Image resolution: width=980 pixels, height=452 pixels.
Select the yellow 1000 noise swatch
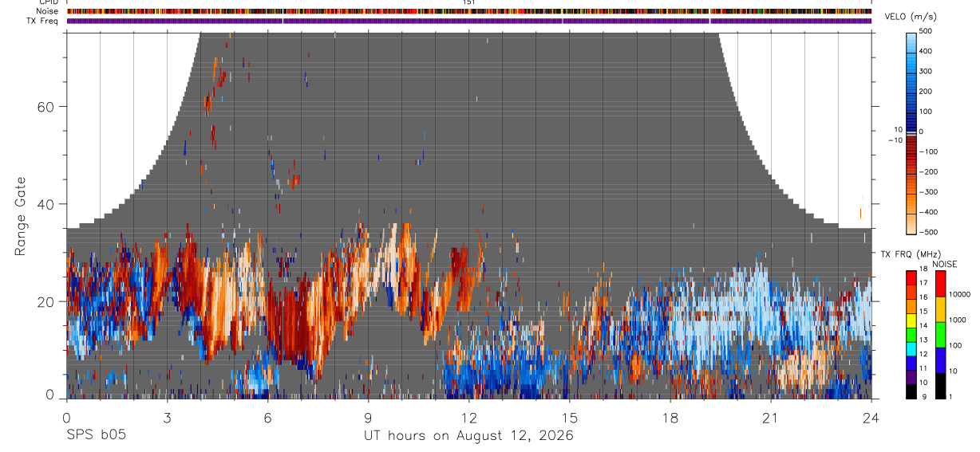940,310
